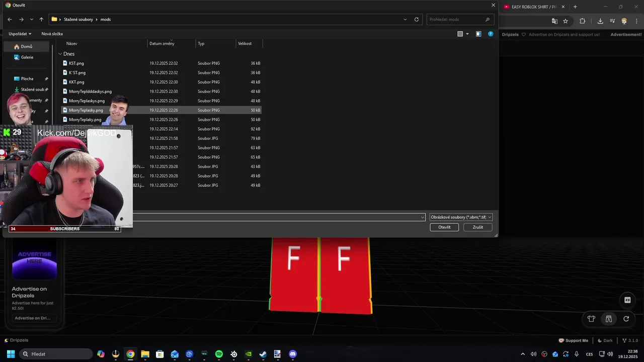Click the taskbar Hledat search box
The width and height of the screenshot is (644, 362).
(x=56, y=354)
